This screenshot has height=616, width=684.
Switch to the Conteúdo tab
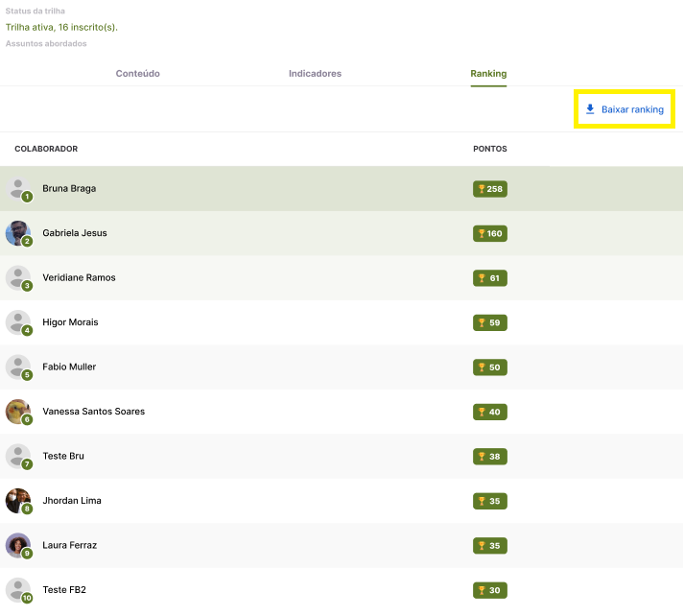(138, 73)
